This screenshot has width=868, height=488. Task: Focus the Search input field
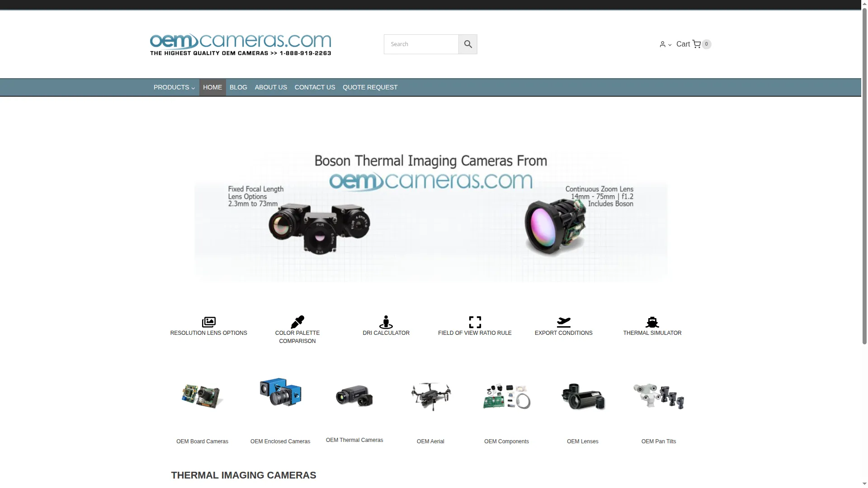421,44
